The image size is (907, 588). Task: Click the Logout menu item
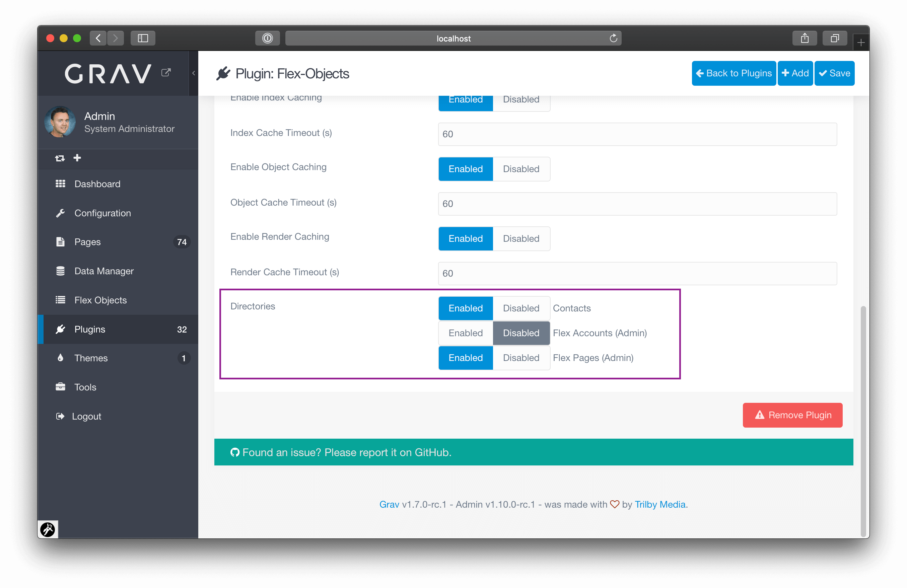tap(87, 416)
